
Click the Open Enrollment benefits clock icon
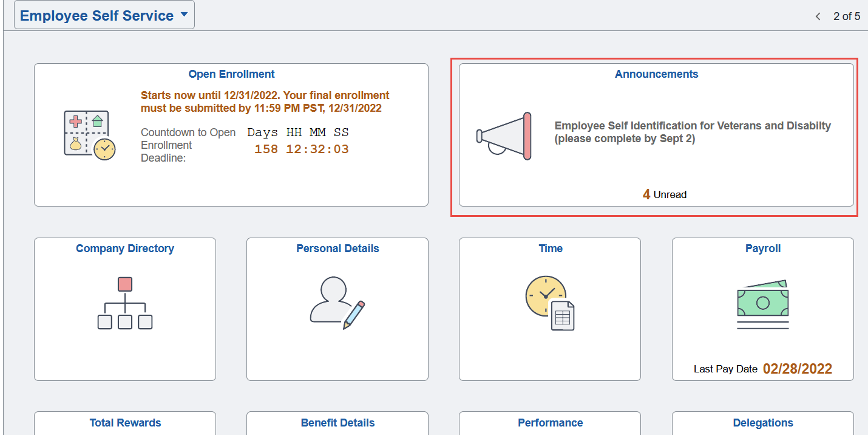90,135
